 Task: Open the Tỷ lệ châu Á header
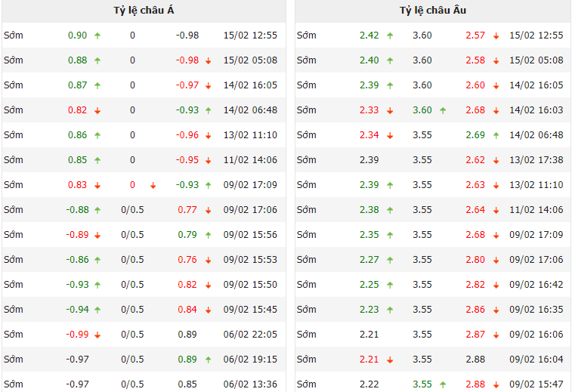tap(143, 11)
